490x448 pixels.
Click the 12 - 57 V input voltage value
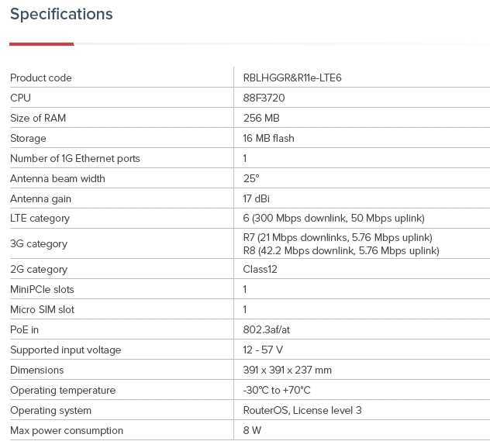pyautogui.click(x=263, y=350)
